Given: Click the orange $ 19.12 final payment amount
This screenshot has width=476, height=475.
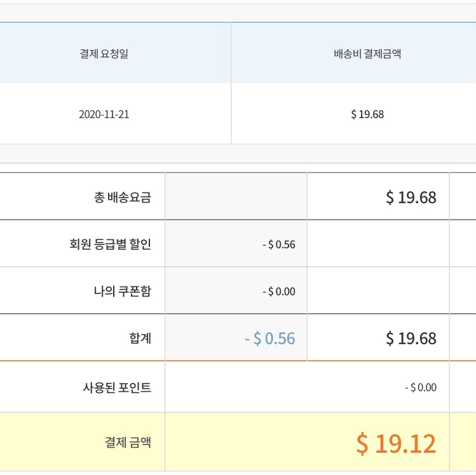Looking at the screenshot, I should (395, 443).
